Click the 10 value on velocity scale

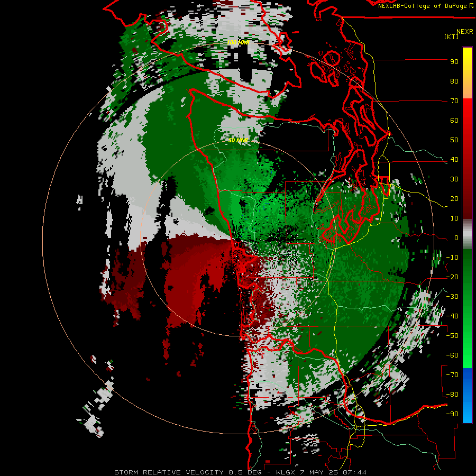click(x=454, y=218)
